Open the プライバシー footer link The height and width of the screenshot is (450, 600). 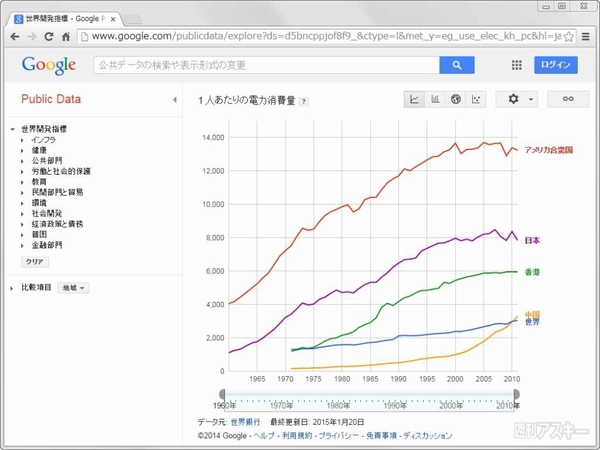(x=339, y=435)
